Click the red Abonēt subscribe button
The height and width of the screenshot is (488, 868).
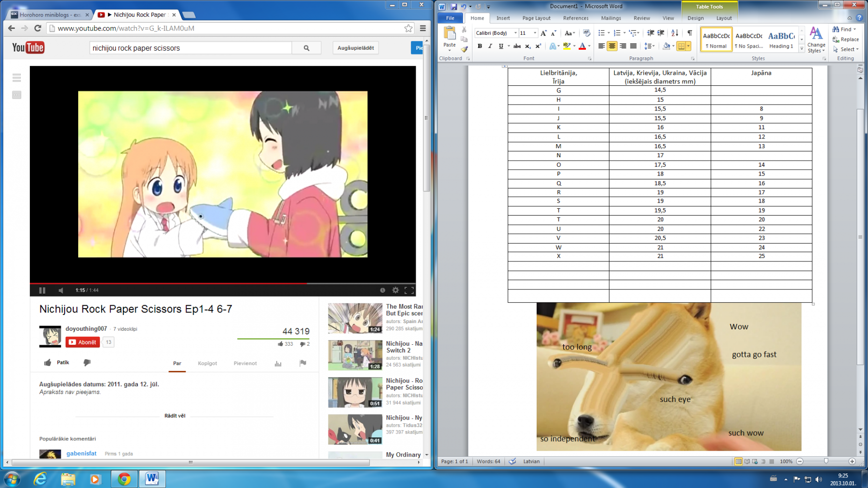[x=82, y=342]
